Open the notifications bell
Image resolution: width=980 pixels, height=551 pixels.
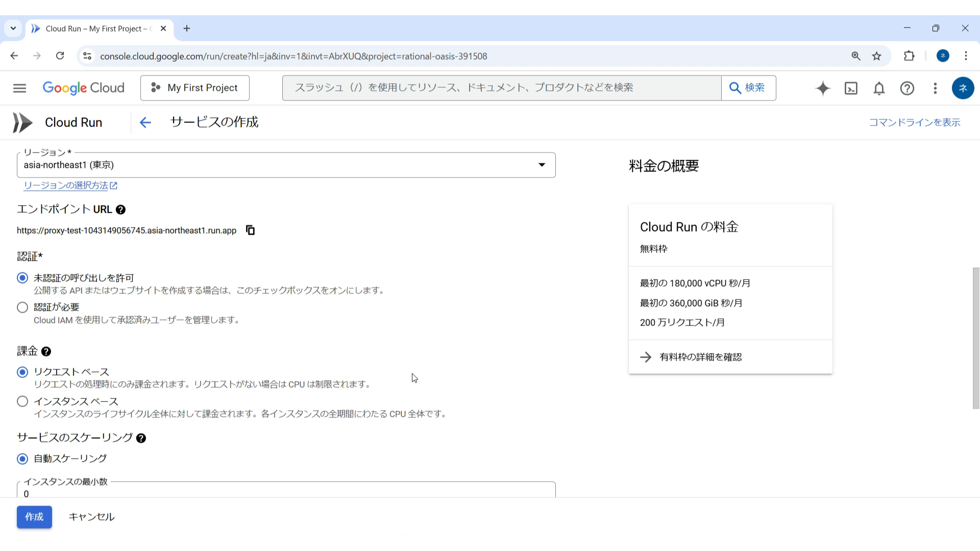(x=879, y=88)
